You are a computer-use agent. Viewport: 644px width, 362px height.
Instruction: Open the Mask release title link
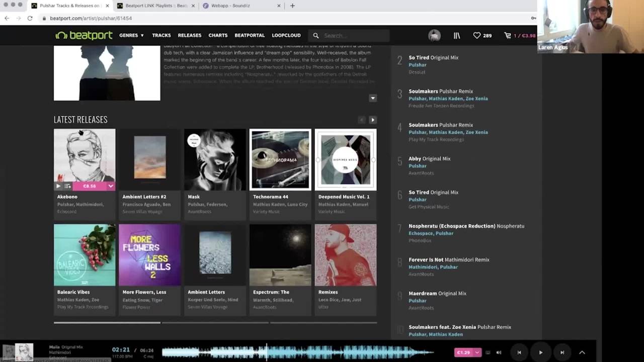click(194, 197)
